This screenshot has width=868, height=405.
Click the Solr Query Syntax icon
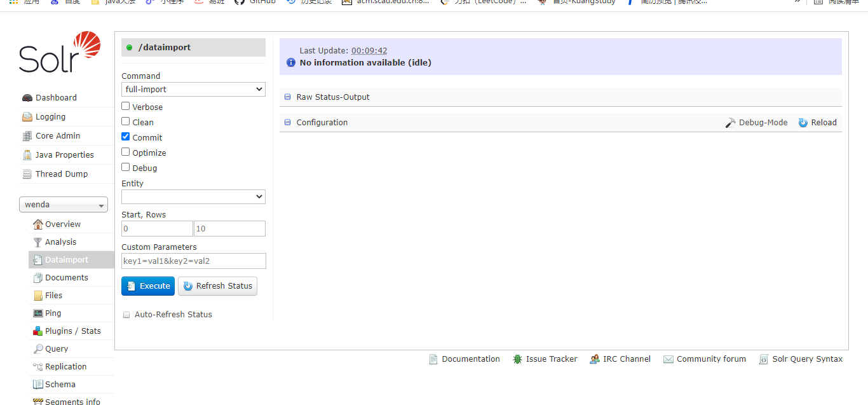[x=764, y=359]
